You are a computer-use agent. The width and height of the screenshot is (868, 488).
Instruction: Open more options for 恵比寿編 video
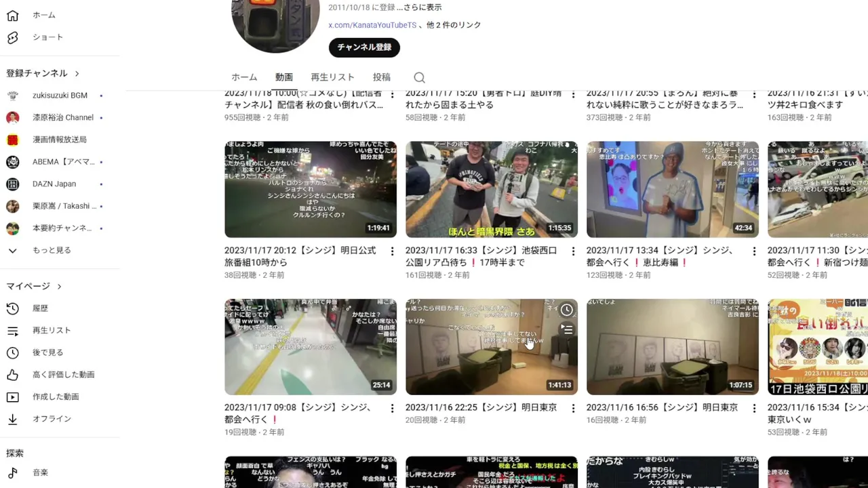754,251
